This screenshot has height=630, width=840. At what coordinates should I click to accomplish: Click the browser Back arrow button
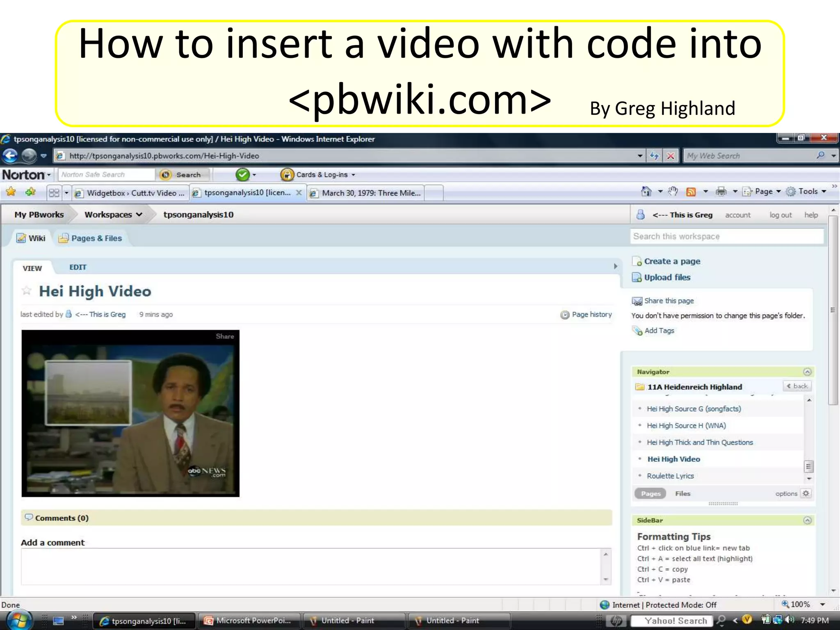pyautogui.click(x=10, y=156)
